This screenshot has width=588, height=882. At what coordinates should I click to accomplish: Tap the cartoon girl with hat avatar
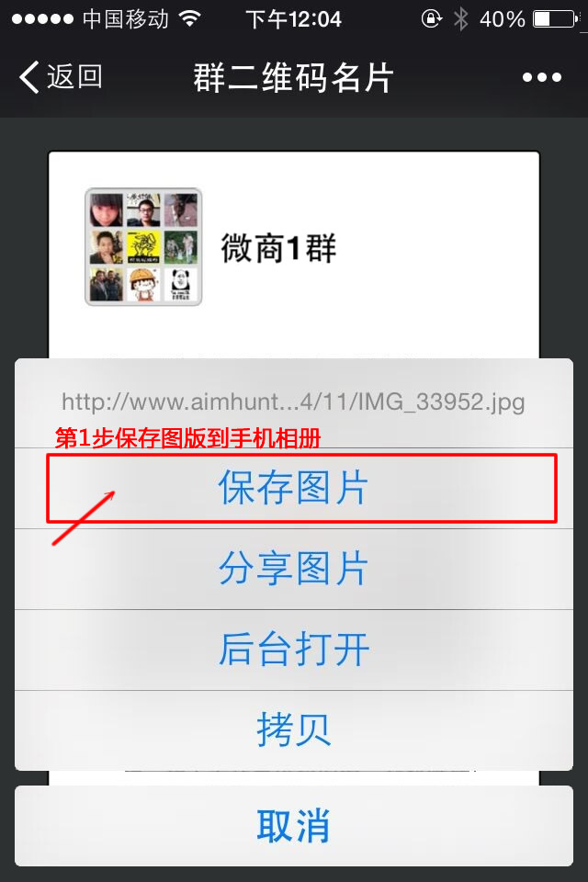143,285
